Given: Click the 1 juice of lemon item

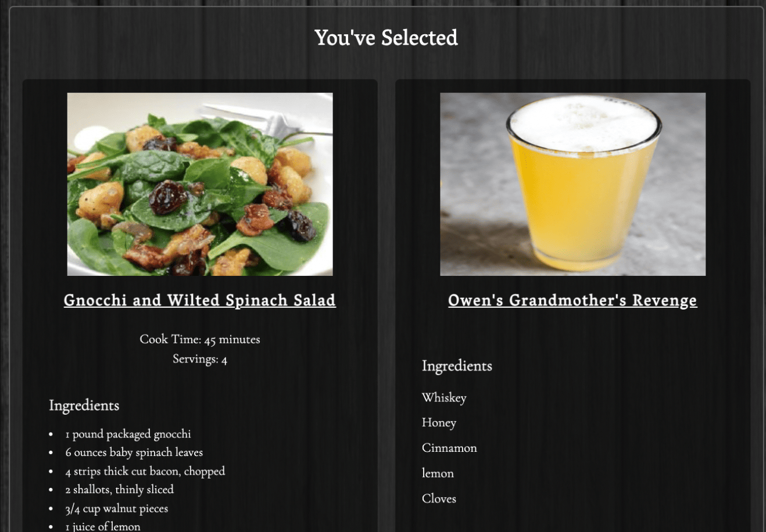Looking at the screenshot, I should pos(103,526).
